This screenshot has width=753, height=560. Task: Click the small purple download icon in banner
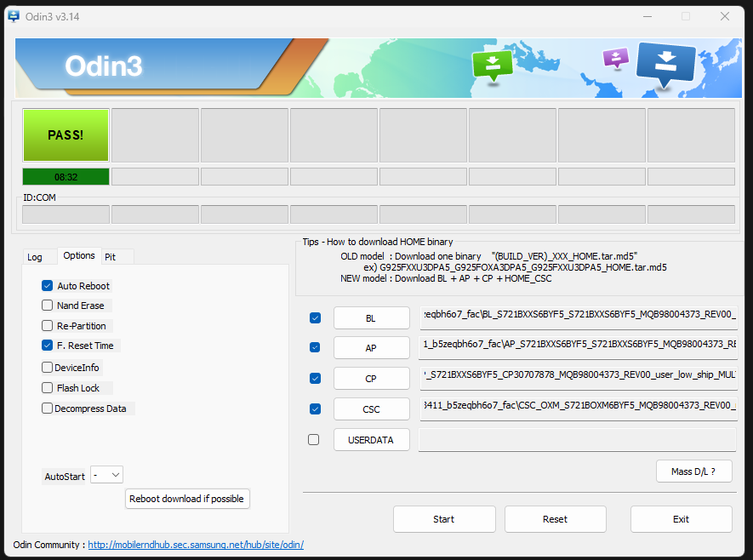tap(615, 58)
